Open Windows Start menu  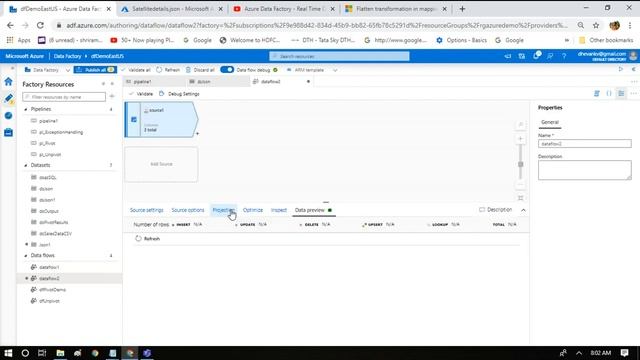(x=8, y=353)
